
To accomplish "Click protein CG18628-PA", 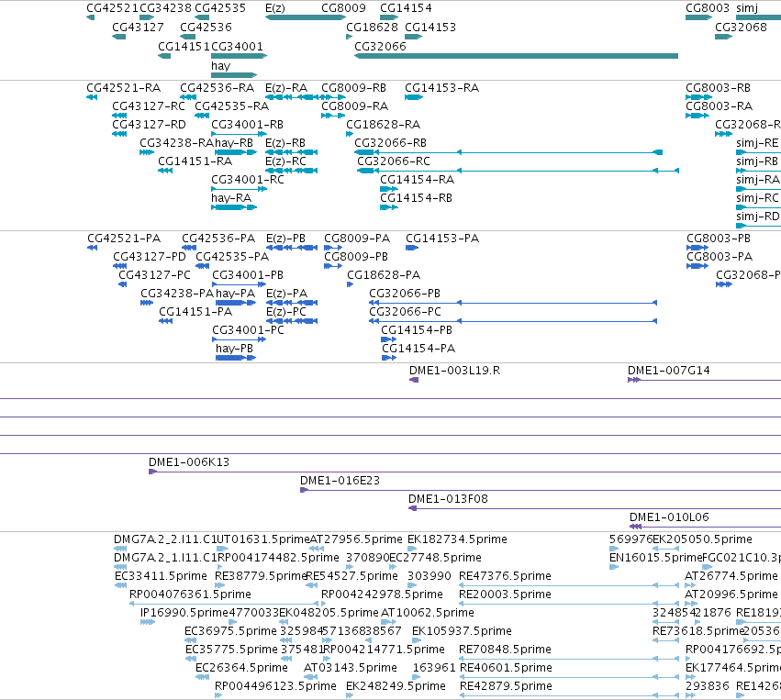I will 351,284.
